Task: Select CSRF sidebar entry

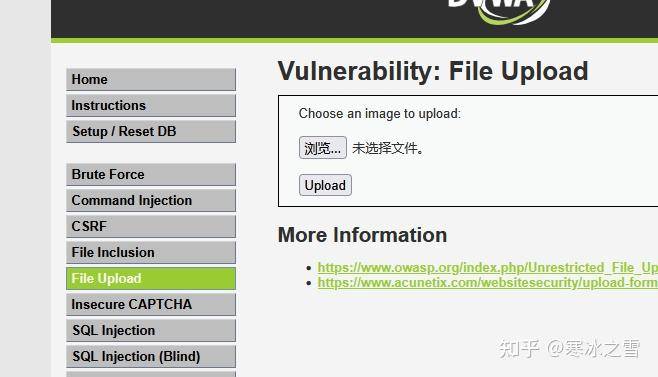Action: pyautogui.click(x=151, y=226)
